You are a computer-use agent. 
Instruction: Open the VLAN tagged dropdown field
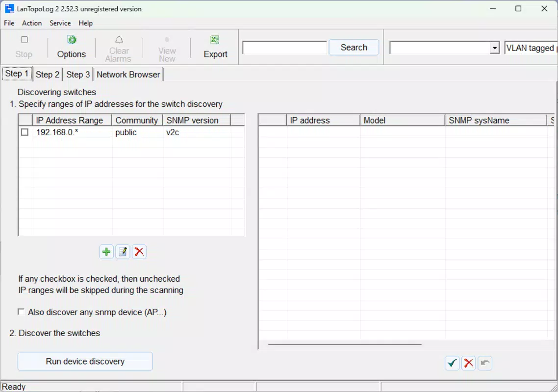[531, 48]
